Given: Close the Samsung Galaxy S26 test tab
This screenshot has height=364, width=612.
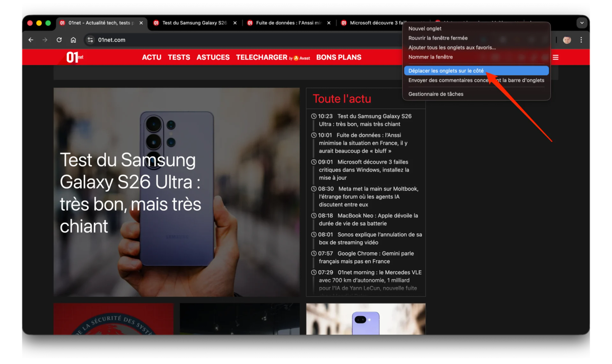Looking at the screenshot, I should 235,23.
